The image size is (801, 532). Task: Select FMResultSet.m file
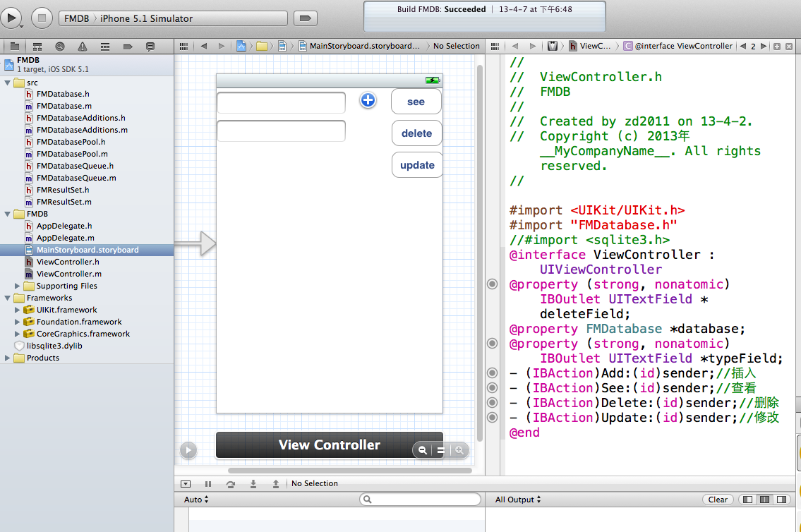coord(64,202)
